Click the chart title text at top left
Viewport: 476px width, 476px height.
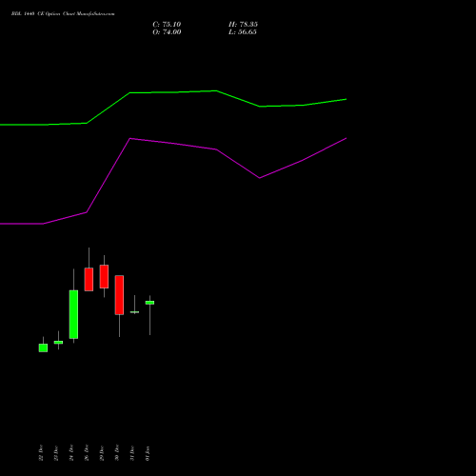[63, 14]
